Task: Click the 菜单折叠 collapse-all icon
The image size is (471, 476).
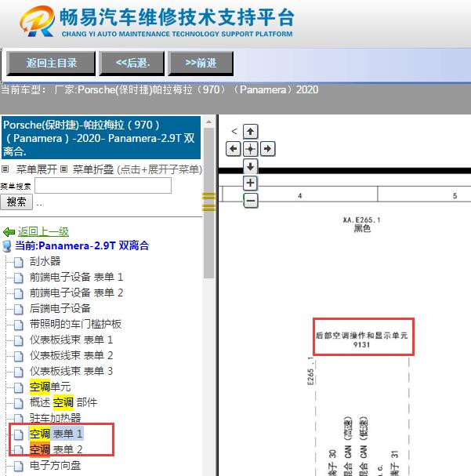Action: (x=63, y=169)
